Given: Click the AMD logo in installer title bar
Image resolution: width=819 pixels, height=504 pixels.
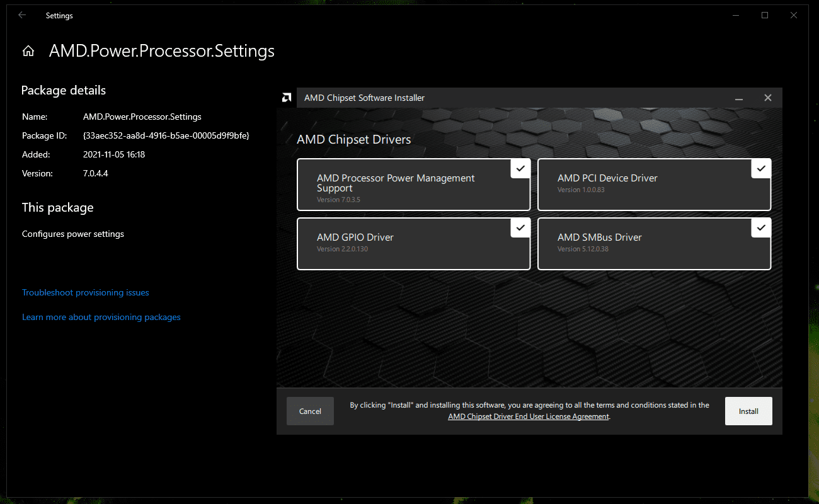Looking at the screenshot, I should (x=286, y=98).
